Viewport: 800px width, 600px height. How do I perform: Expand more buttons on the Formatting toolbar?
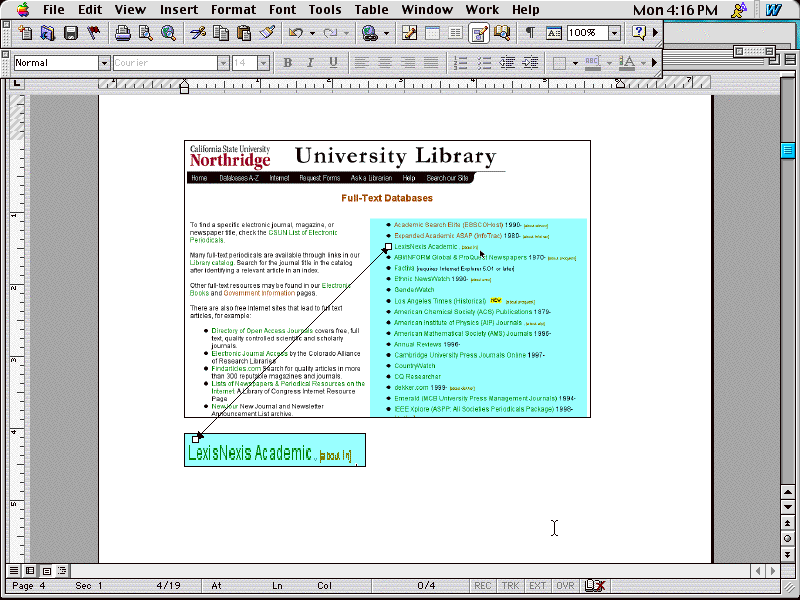pyautogui.click(x=655, y=63)
